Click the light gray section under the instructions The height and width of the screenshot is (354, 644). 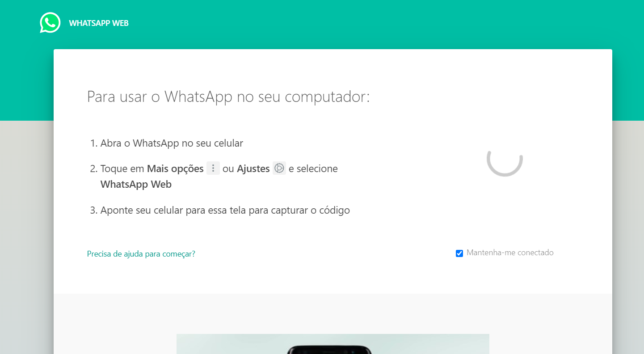point(333,313)
